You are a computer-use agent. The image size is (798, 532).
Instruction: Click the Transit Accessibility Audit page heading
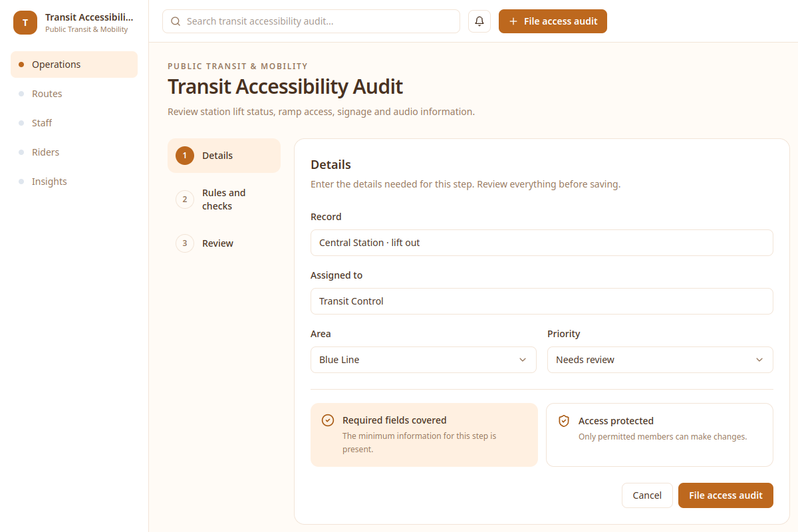tap(285, 86)
